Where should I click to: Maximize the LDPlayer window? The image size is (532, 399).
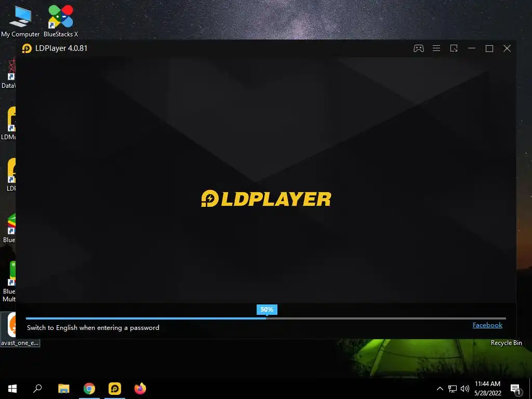(x=489, y=48)
